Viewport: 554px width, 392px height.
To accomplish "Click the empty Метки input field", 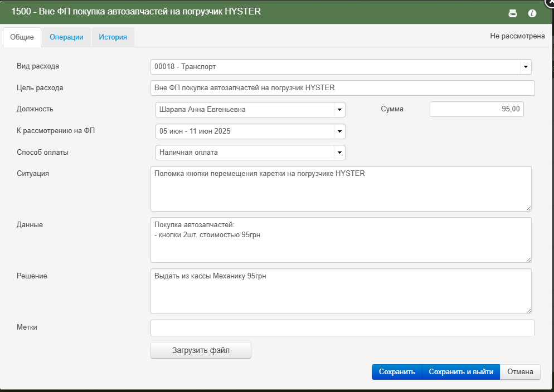I will pos(343,328).
